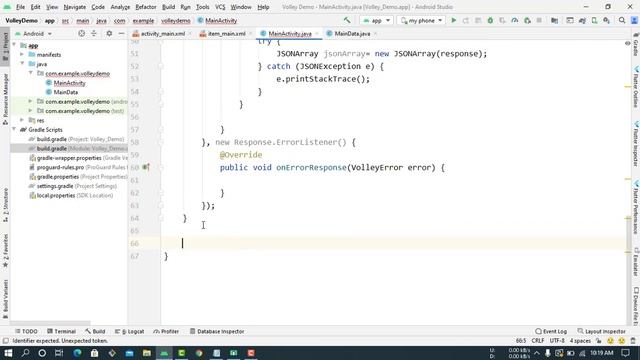
Task: Open Microsoft Edge from taskbar
Action: click(x=77, y=353)
